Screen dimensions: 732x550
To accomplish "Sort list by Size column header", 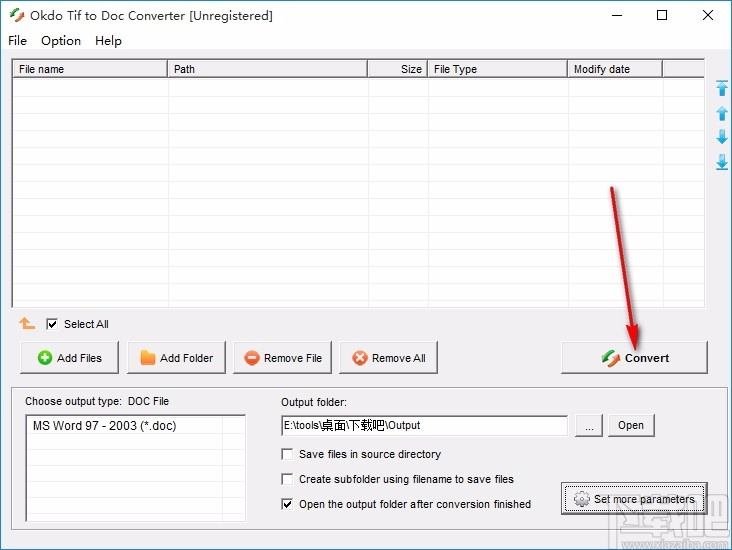I will point(397,69).
